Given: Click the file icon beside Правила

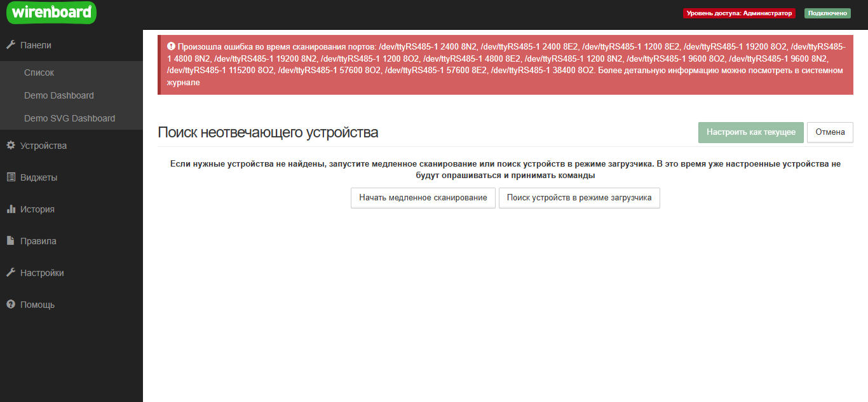Looking at the screenshot, I should pyautogui.click(x=10, y=241).
